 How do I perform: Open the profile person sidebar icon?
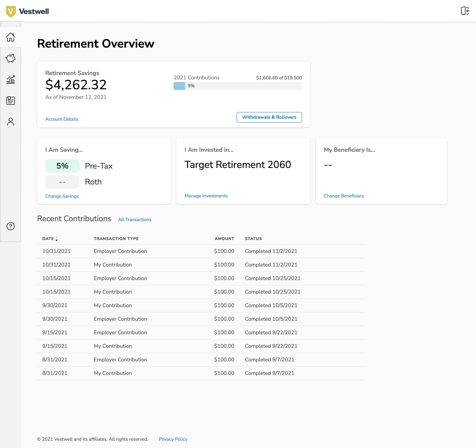[x=11, y=122]
